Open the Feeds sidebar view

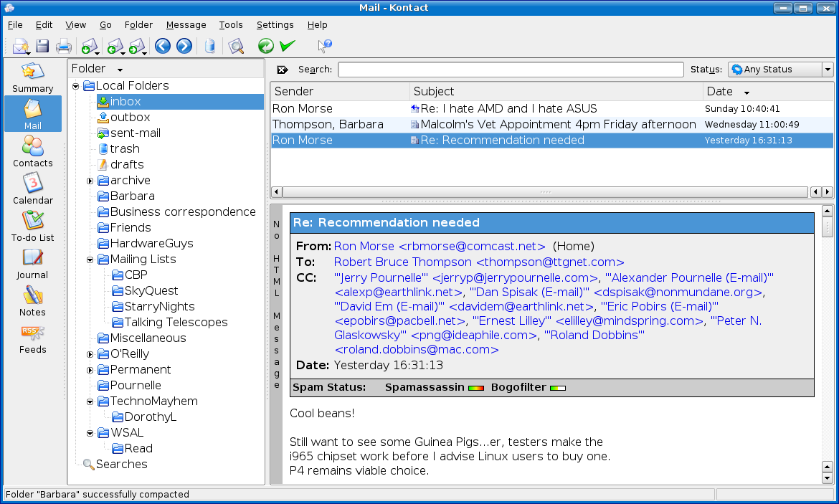pyautogui.click(x=33, y=338)
